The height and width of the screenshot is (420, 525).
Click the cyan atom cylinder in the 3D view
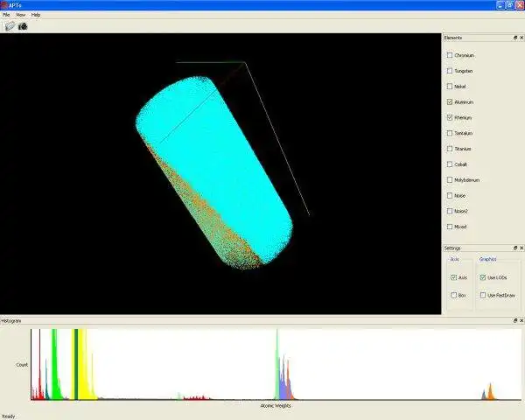[214, 171]
